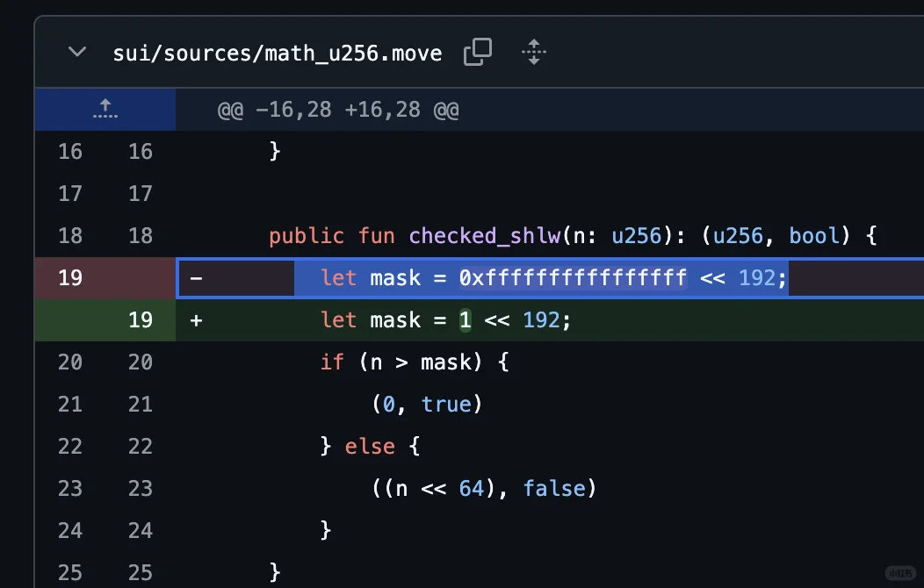Image resolution: width=924 pixels, height=588 pixels.
Task: Click the plus marker on the added line
Action: (x=196, y=320)
